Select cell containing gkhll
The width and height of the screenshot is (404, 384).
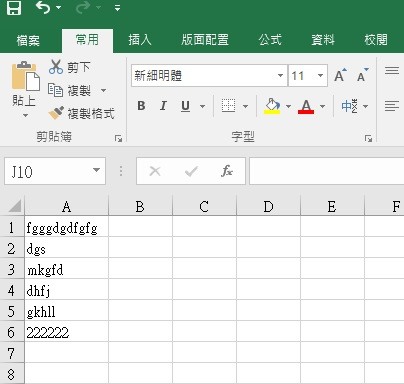(x=66, y=311)
